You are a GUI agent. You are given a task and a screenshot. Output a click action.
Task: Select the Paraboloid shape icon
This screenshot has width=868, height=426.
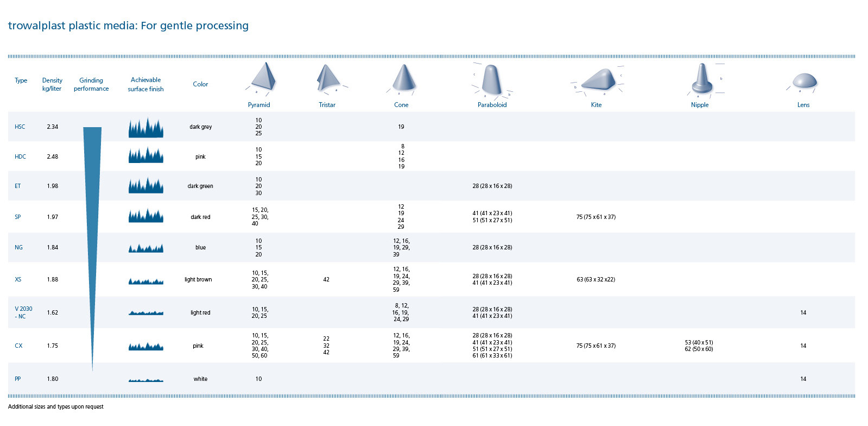coord(492,80)
